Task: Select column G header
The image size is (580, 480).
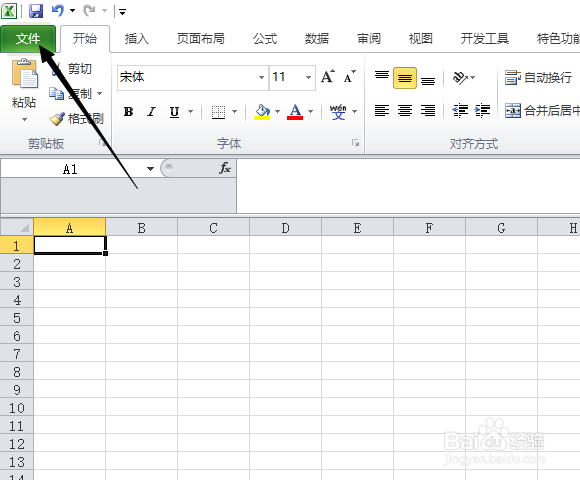Action: point(501,228)
